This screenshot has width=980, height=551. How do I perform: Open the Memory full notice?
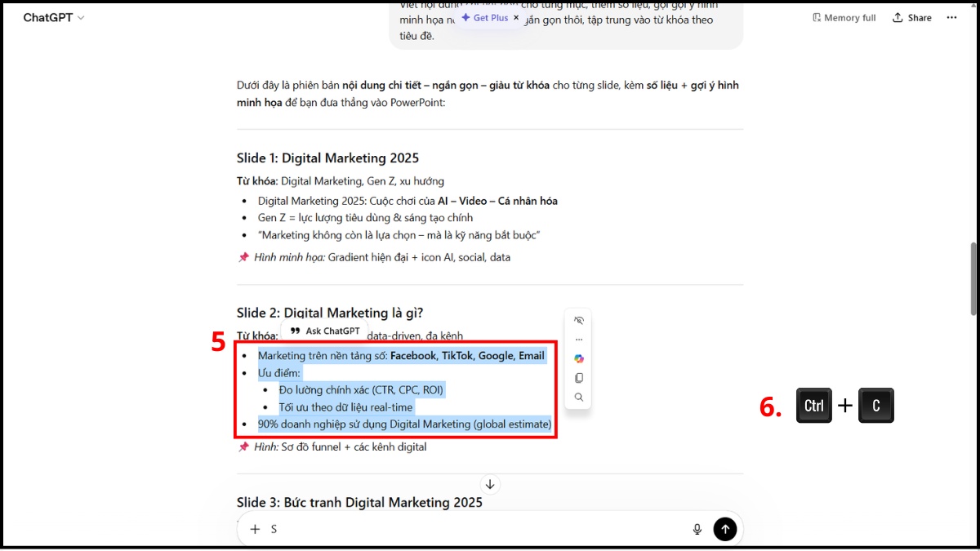[844, 18]
